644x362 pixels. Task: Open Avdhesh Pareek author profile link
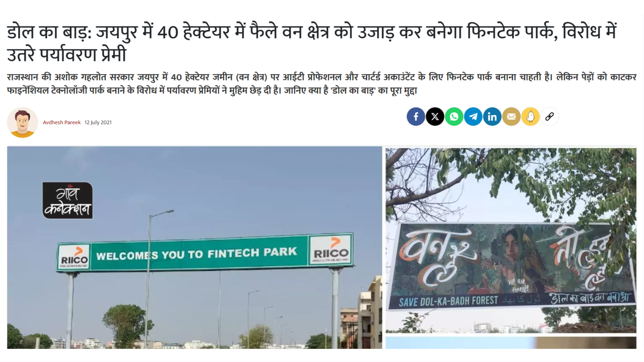[62, 122]
